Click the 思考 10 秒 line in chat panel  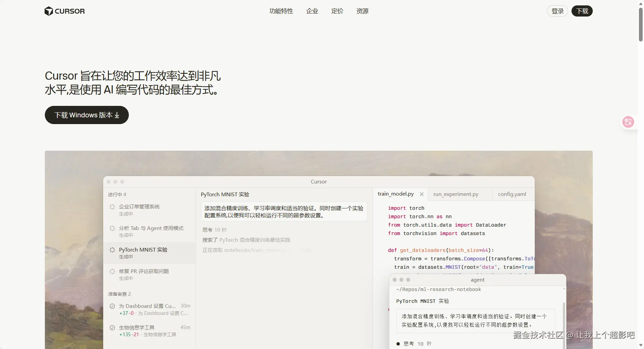pos(214,230)
